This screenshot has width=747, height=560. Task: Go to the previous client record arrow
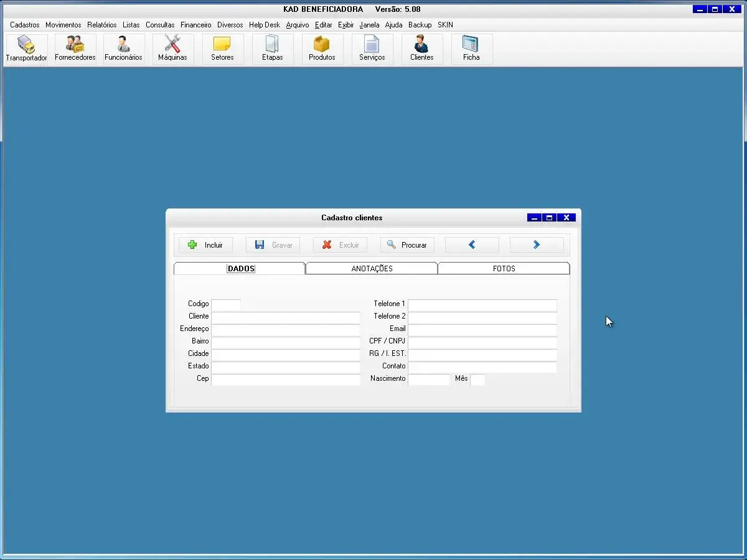[x=472, y=245]
